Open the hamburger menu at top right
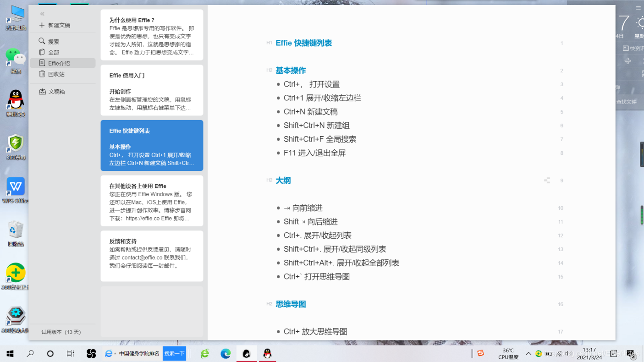Viewport: 644px width, 362px height. (x=638, y=7)
